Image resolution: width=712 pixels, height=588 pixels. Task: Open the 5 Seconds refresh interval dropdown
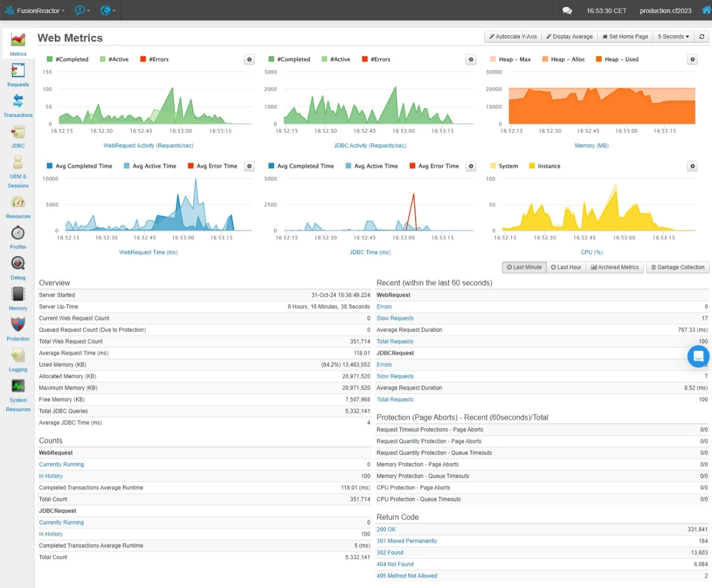click(674, 37)
